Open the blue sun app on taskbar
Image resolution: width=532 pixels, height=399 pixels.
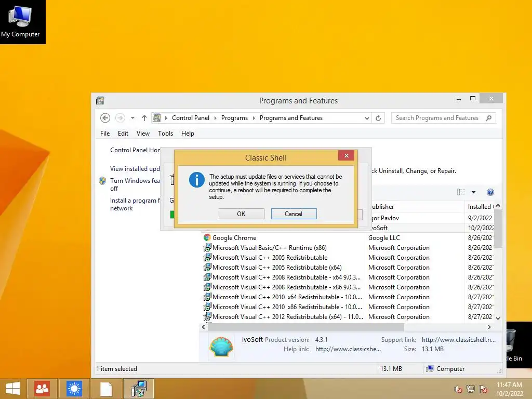click(74, 389)
